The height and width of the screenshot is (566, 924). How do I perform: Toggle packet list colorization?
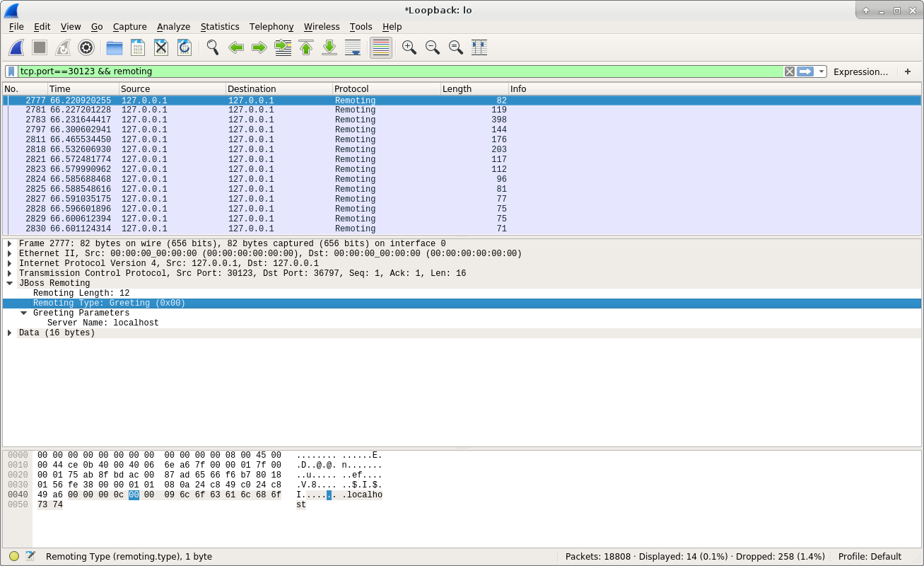pos(381,47)
